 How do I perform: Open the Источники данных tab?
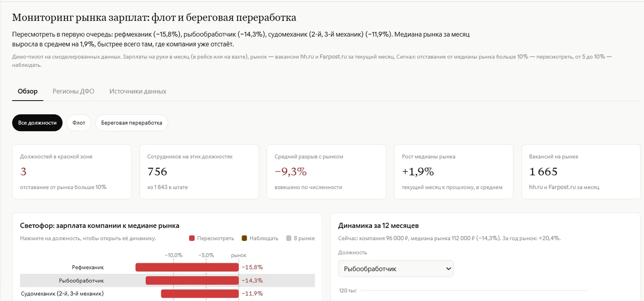138,91
